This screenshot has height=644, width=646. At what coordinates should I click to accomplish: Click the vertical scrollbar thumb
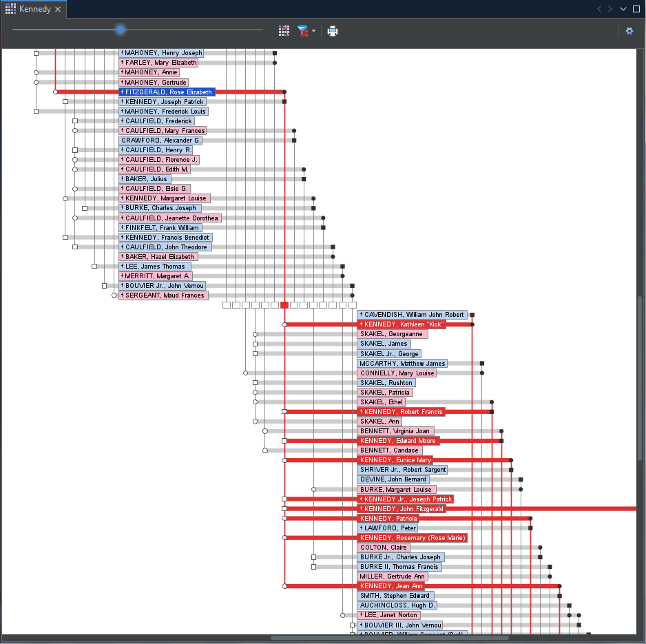coord(639,378)
